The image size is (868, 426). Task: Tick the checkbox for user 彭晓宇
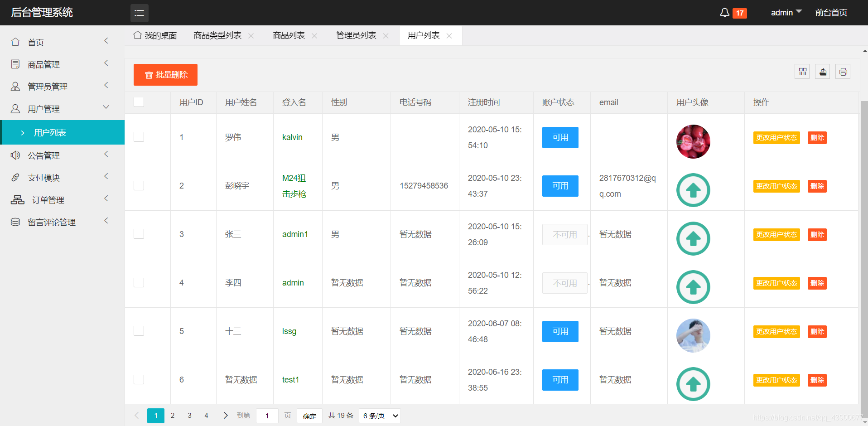[139, 185]
